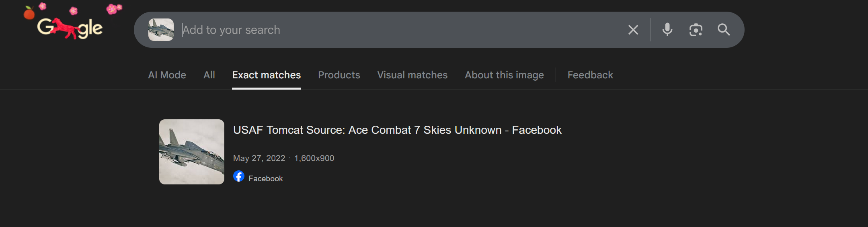This screenshot has height=227, width=868.
Task: Open the 'USAF Tomcat Source' result title
Action: (x=397, y=130)
